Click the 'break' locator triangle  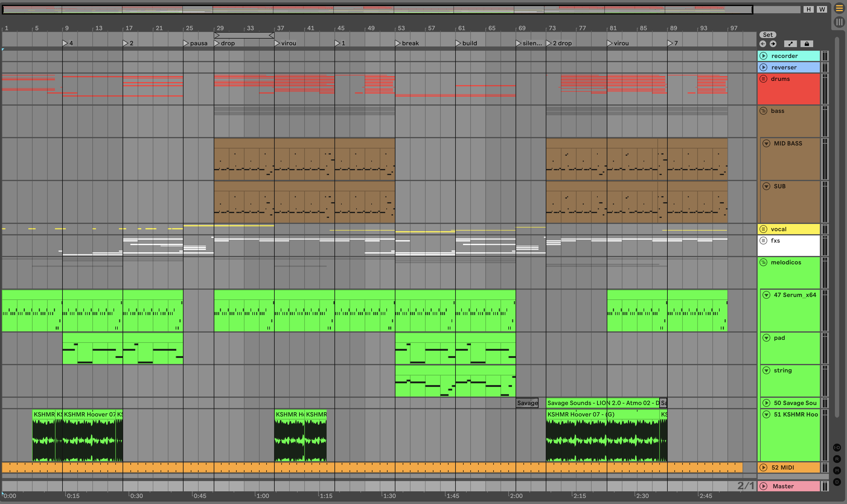[398, 43]
